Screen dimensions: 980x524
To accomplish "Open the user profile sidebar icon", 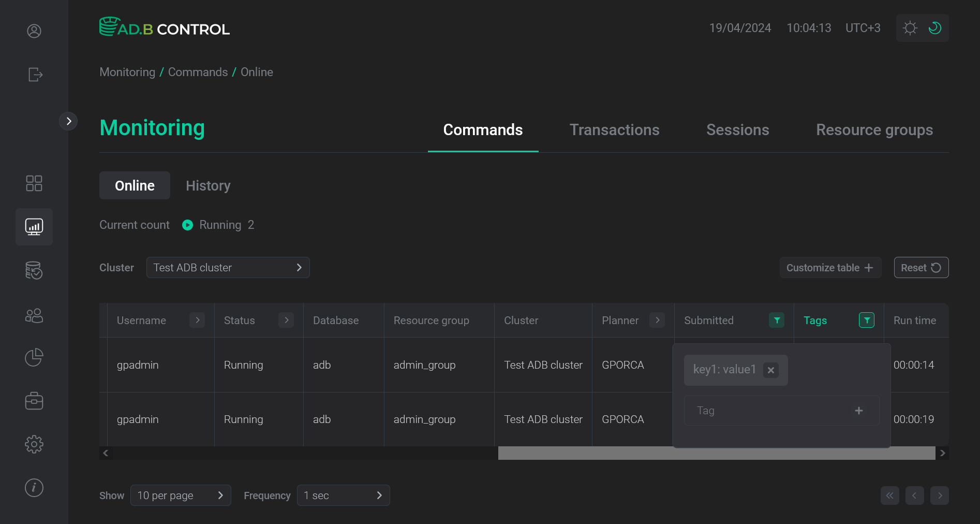I will [x=34, y=31].
